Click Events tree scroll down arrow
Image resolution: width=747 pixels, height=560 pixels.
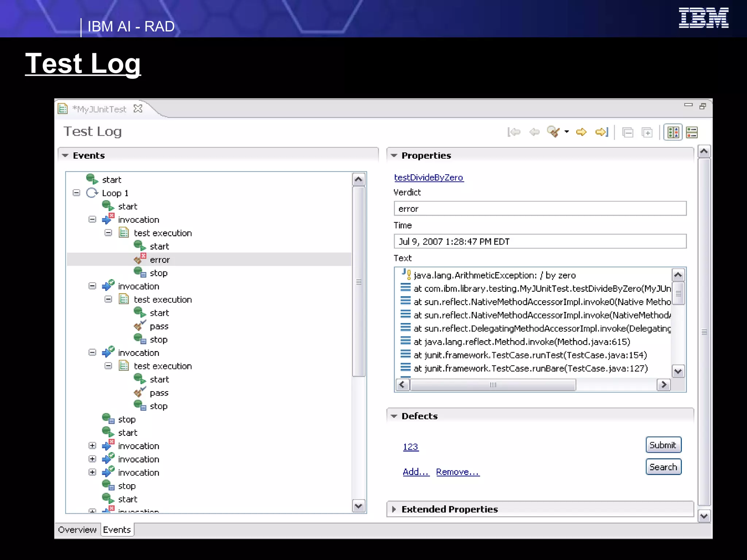359,506
